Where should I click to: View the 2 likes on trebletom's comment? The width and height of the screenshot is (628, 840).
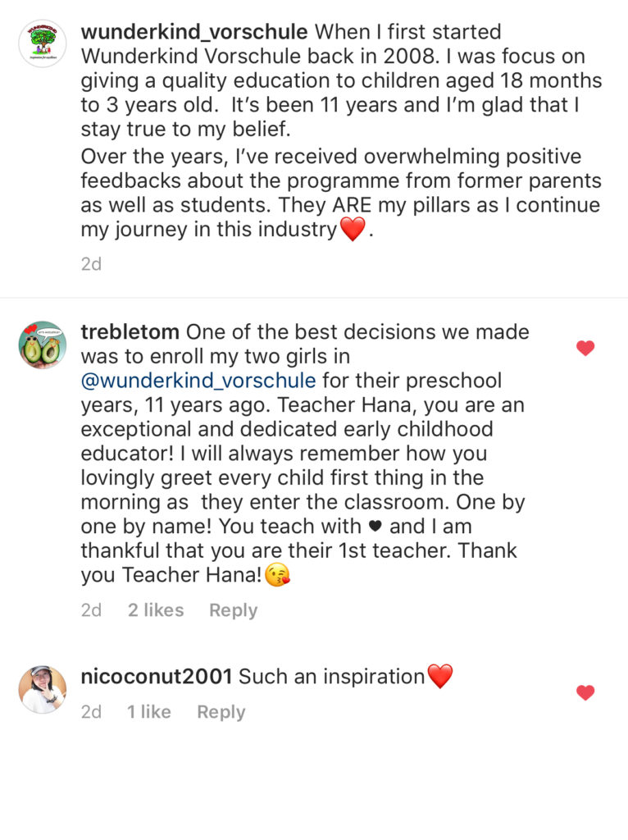click(156, 610)
